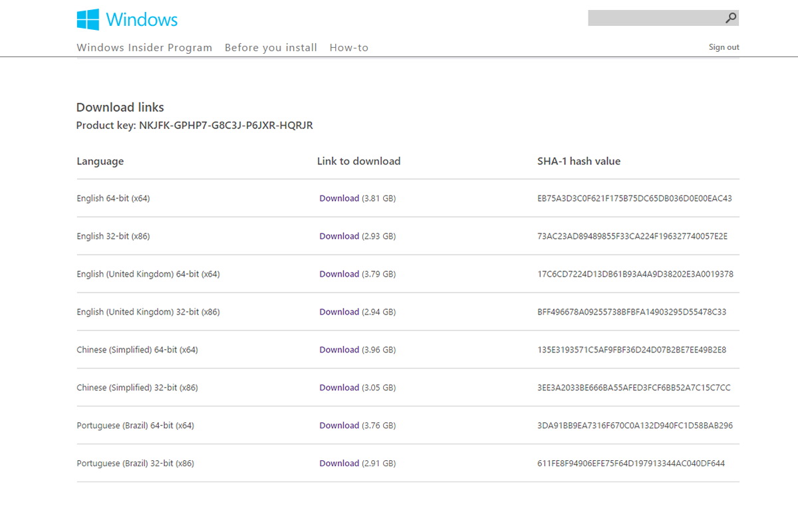This screenshot has width=798, height=532.
Task: Download English 64-bit (x64) ISO
Action: point(339,198)
